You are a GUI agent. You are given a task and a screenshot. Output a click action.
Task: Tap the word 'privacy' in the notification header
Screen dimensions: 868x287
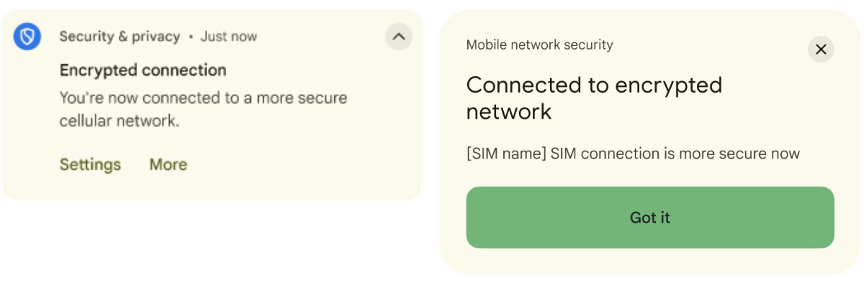point(156,37)
